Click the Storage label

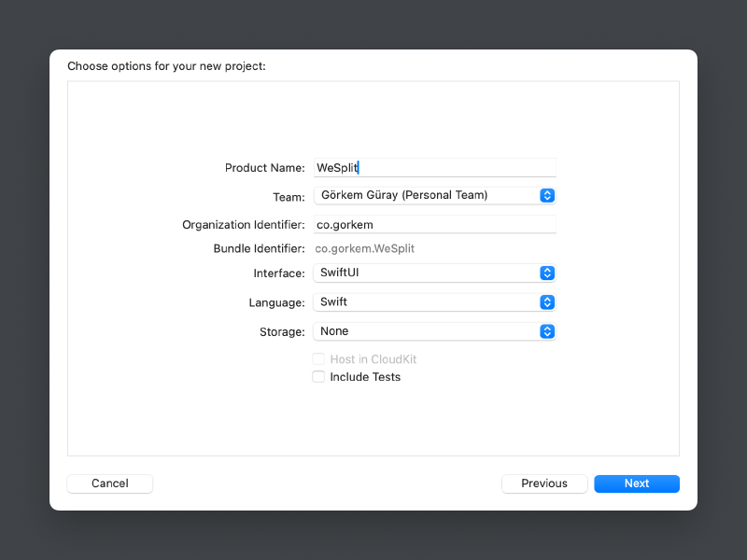click(x=282, y=331)
